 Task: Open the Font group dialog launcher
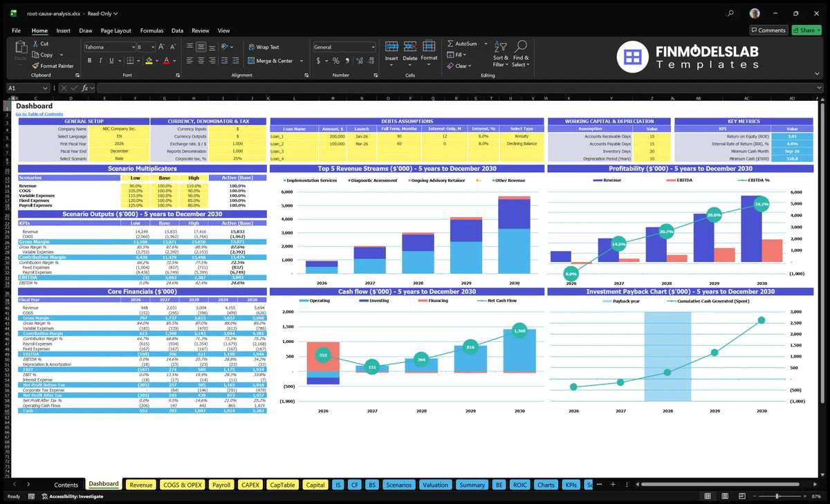(x=177, y=75)
